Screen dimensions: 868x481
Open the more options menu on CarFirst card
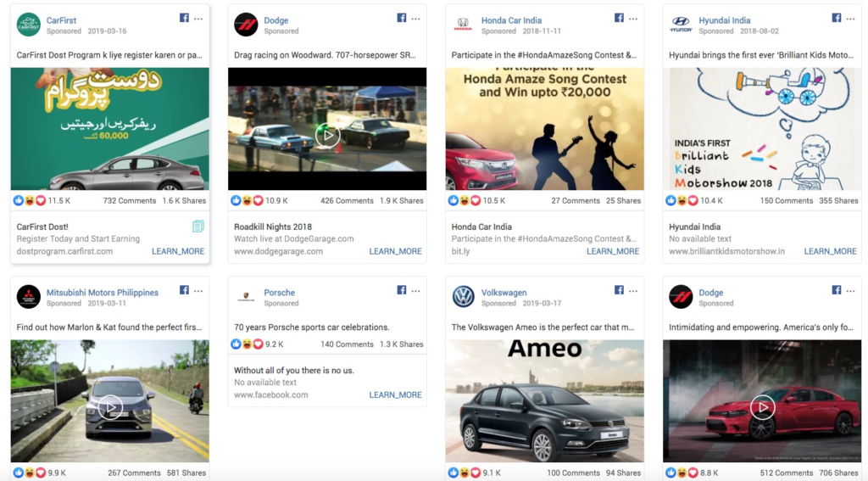[x=198, y=19]
